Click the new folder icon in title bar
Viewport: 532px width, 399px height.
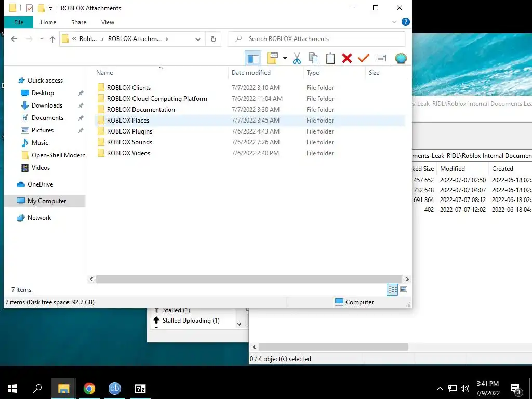coord(41,8)
